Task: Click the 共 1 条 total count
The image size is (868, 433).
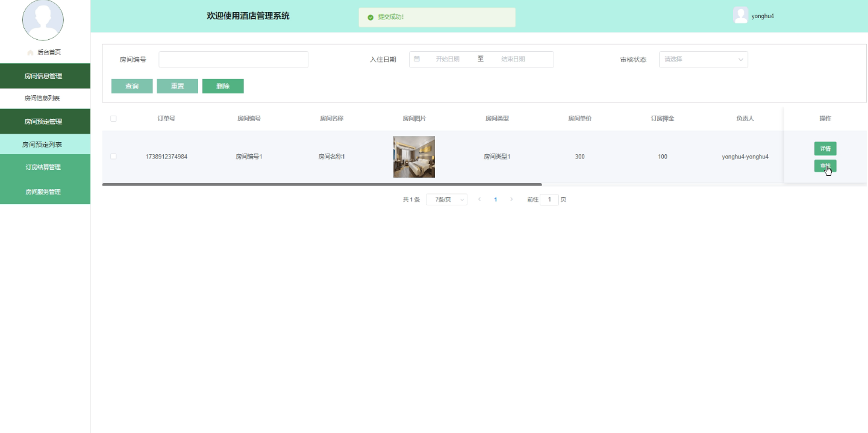Action: [x=411, y=199]
